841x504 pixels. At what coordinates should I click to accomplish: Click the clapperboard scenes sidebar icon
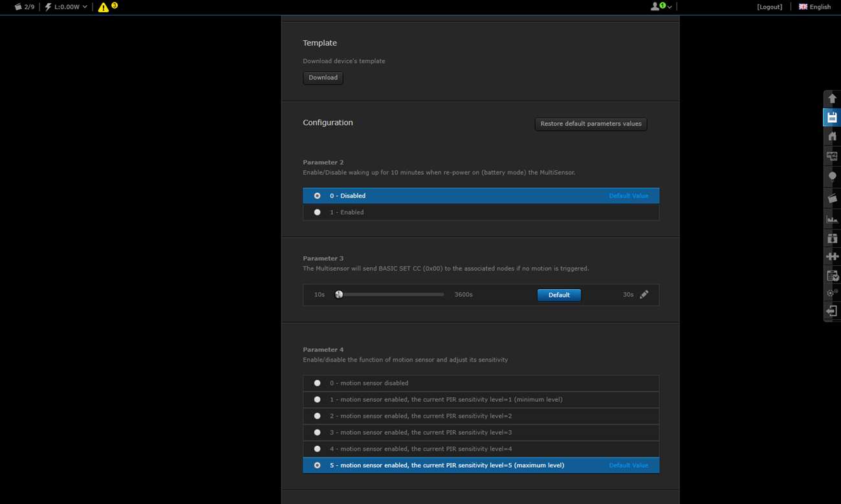(x=832, y=199)
